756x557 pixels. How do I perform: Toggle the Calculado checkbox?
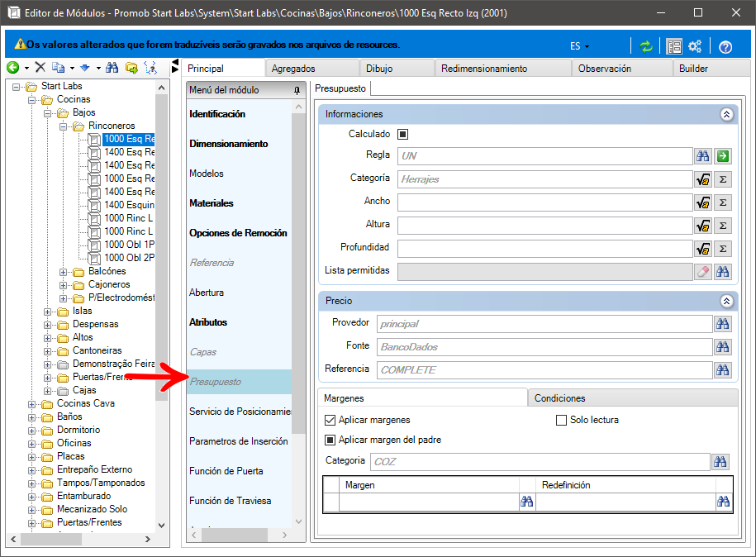tap(402, 134)
